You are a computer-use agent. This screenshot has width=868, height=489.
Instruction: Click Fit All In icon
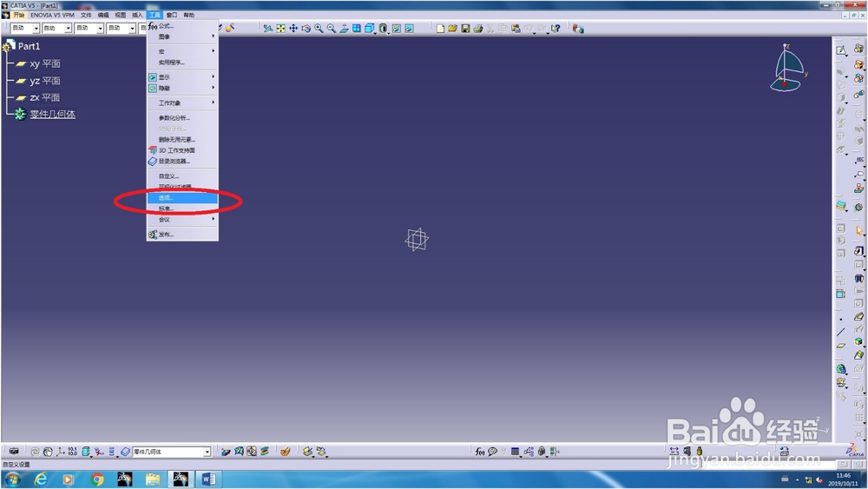click(280, 29)
